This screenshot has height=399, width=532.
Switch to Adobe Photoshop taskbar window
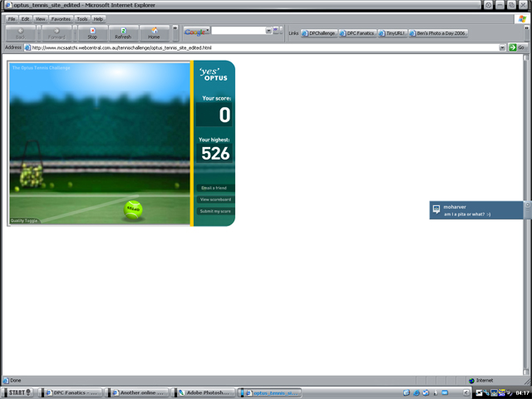tap(204, 392)
